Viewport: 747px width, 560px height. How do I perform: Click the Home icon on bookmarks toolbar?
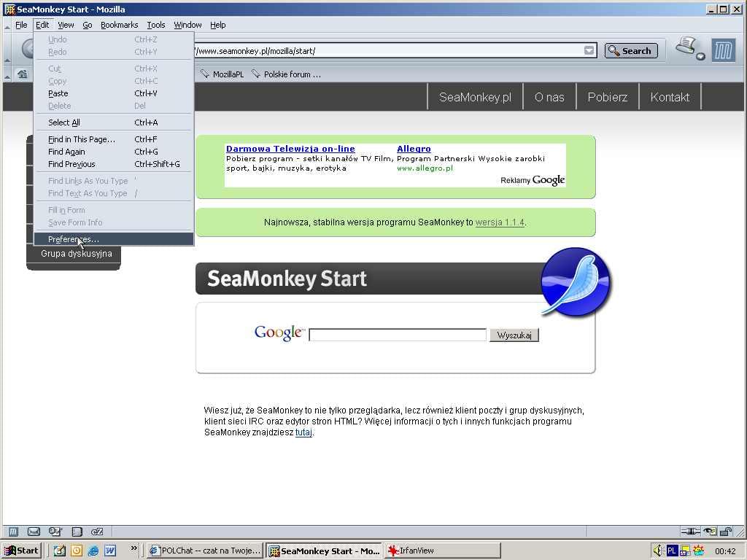(23, 74)
